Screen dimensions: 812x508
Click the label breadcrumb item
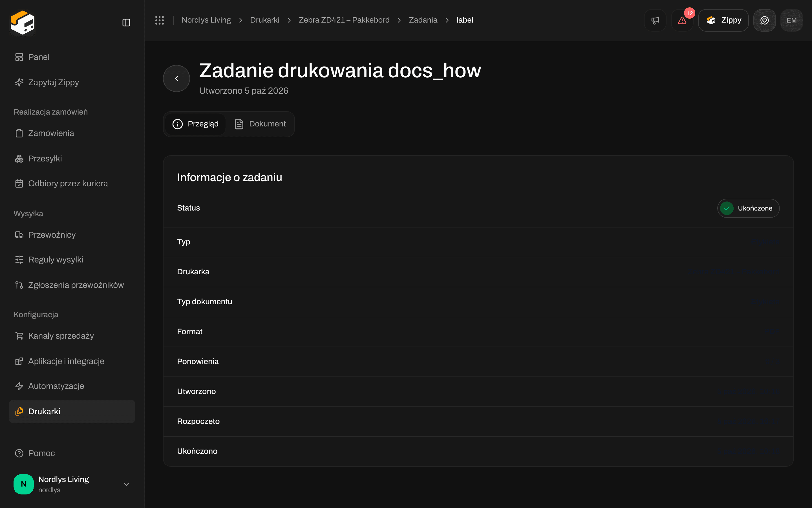465,20
